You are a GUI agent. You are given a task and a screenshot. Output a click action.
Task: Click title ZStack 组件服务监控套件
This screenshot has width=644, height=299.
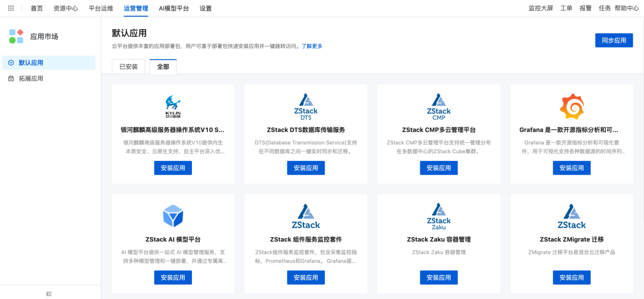pyautogui.click(x=306, y=239)
